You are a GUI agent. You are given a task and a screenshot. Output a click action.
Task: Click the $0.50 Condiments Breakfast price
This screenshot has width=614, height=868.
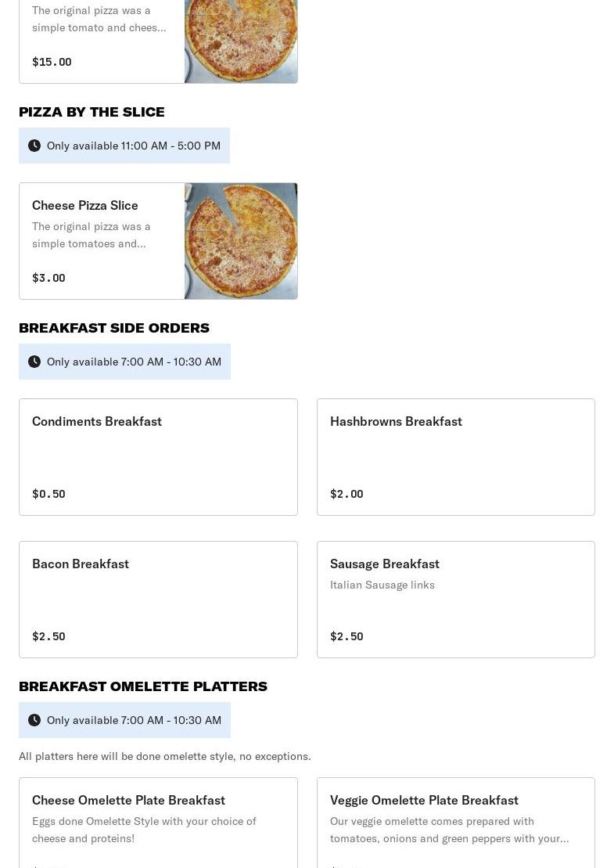pos(48,494)
